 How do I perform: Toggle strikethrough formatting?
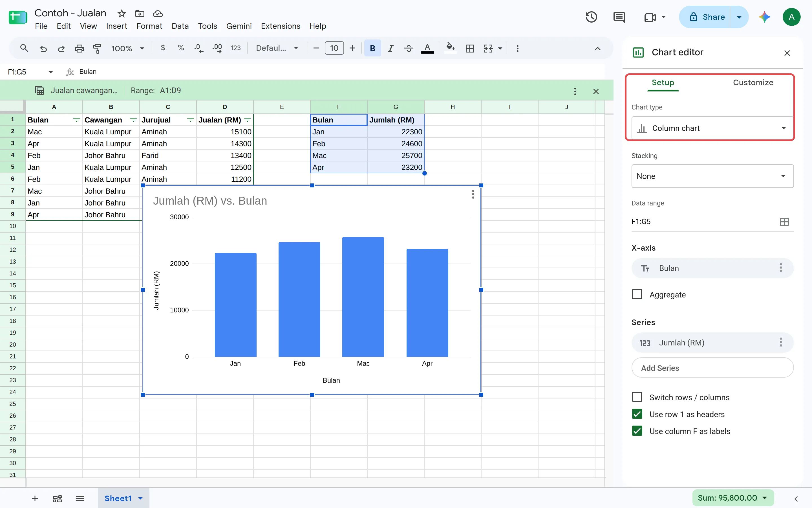click(x=408, y=48)
